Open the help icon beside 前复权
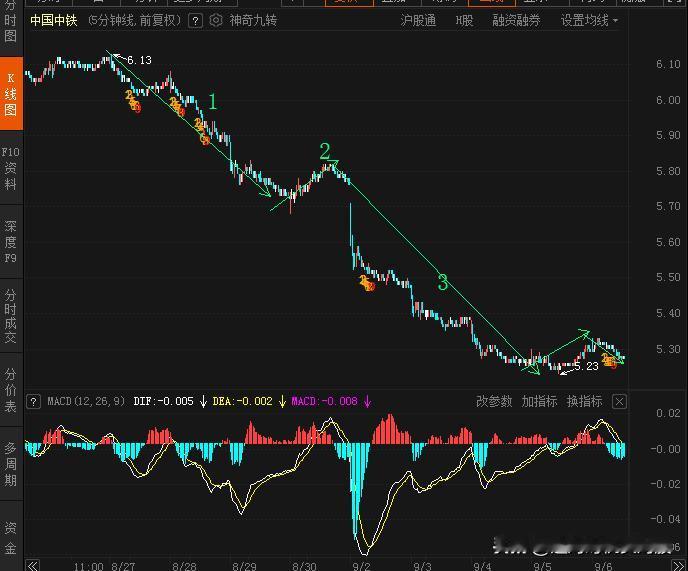688x571 pixels. 195,21
